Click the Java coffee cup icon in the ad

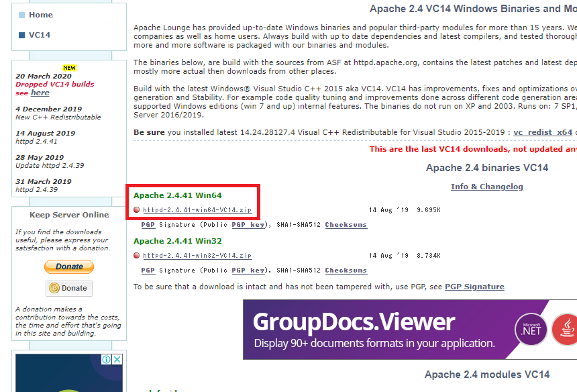567,329
